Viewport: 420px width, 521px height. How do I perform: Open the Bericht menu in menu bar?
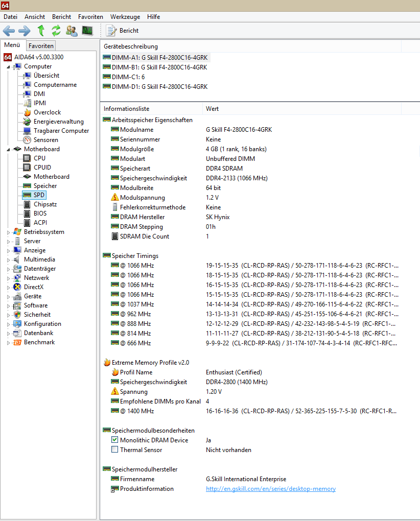tap(61, 17)
